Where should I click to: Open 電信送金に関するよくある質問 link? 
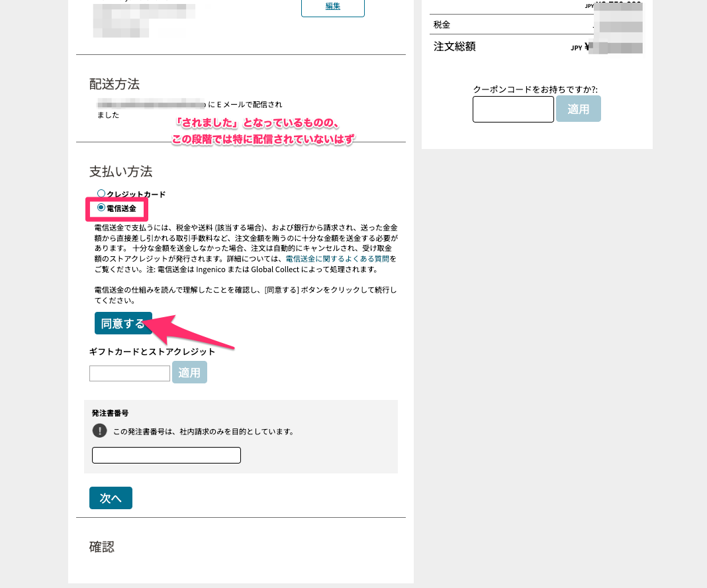(x=337, y=259)
